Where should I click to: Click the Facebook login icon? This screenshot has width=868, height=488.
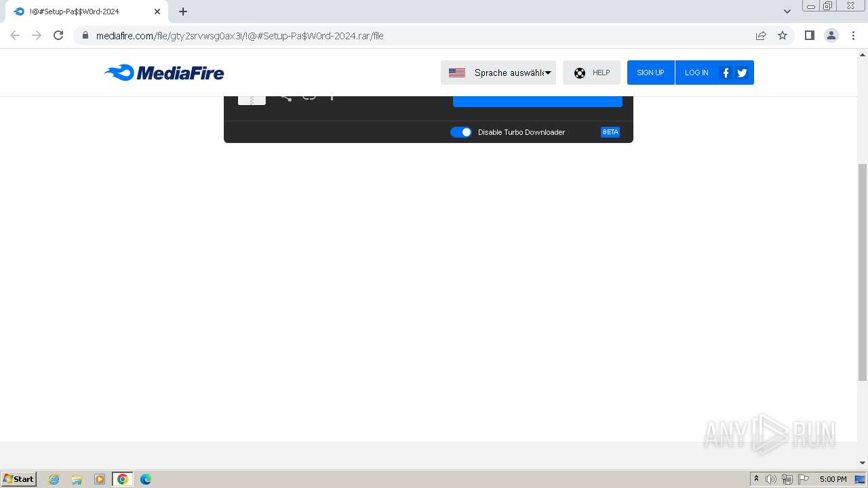tap(726, 73)
